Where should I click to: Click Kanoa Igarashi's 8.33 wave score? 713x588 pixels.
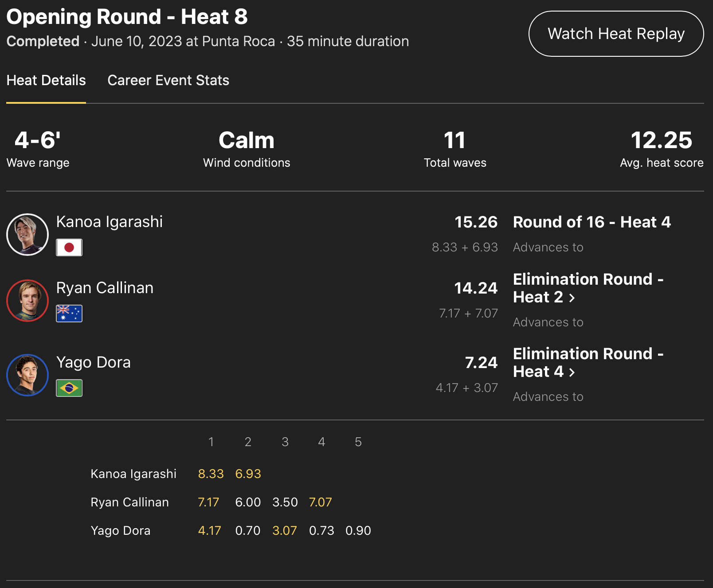[x=211, y=474]
